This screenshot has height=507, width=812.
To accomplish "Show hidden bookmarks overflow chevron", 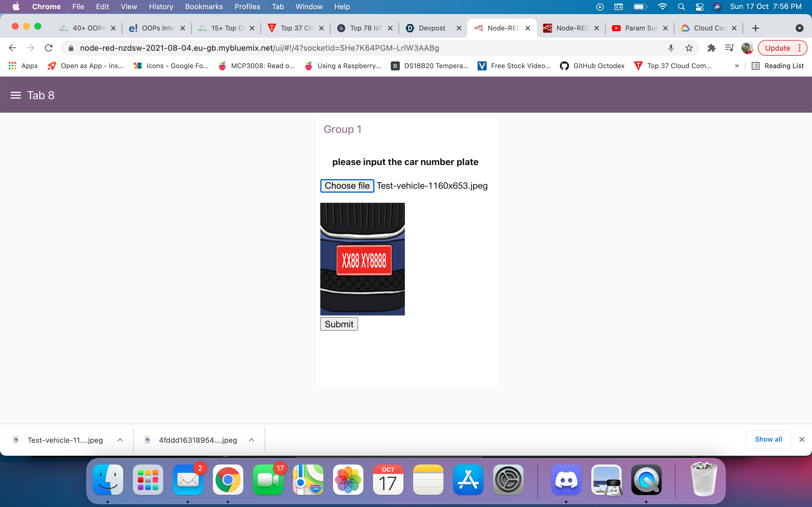I will click(x=737, y=66).
